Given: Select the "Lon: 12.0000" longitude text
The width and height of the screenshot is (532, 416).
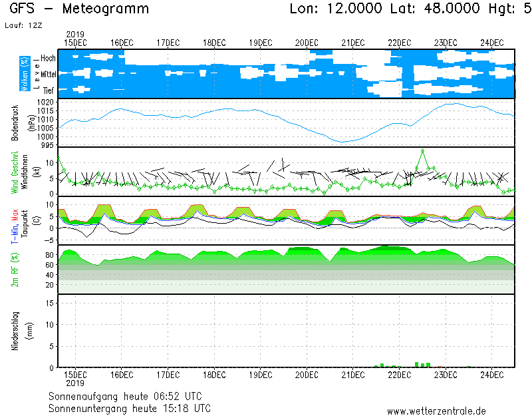Looking at the screenshot, I should tap(336, 9).
